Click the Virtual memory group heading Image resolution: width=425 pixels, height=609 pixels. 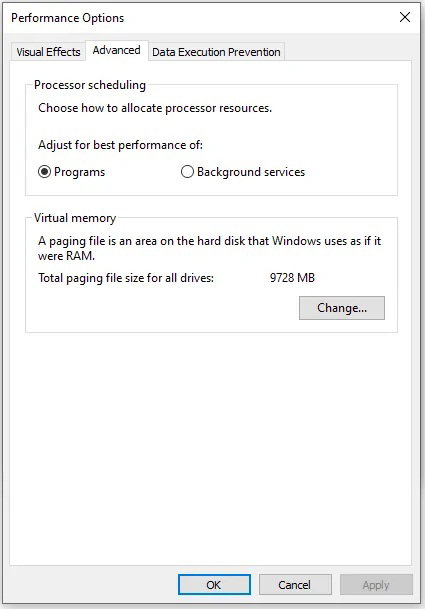(75, 218)
